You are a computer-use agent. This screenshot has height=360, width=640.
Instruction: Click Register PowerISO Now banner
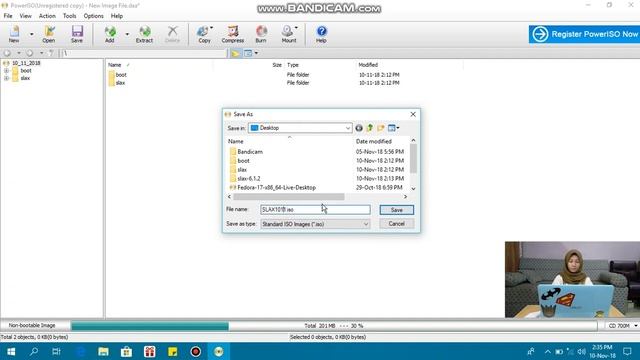[x=584, y=34]
